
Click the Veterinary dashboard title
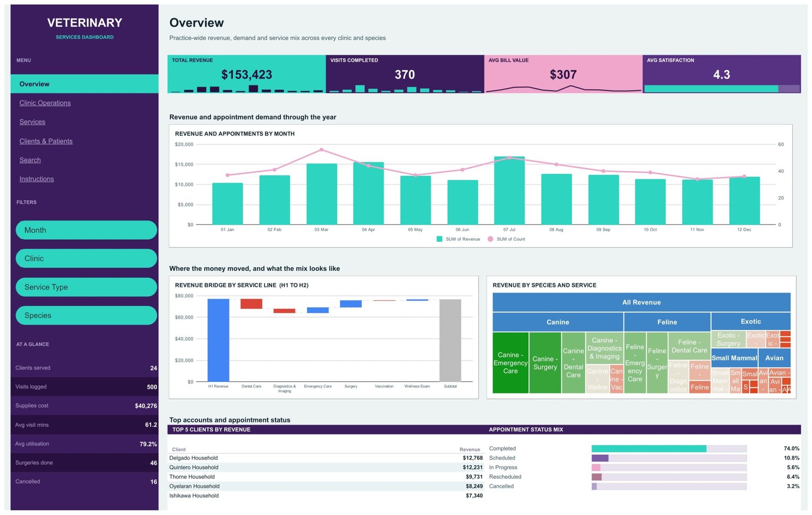point(85,22)
